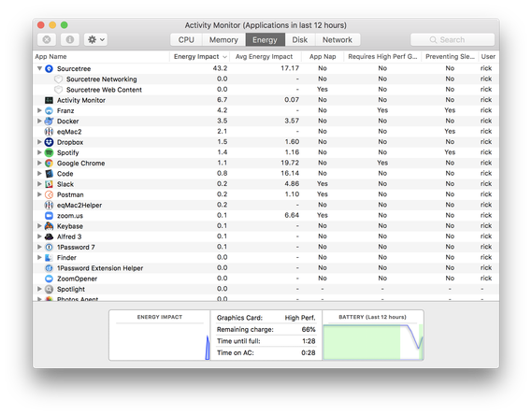Click the ZoomOpener icon
This screenshot has width=532, height=415.
tap(49, 279)
